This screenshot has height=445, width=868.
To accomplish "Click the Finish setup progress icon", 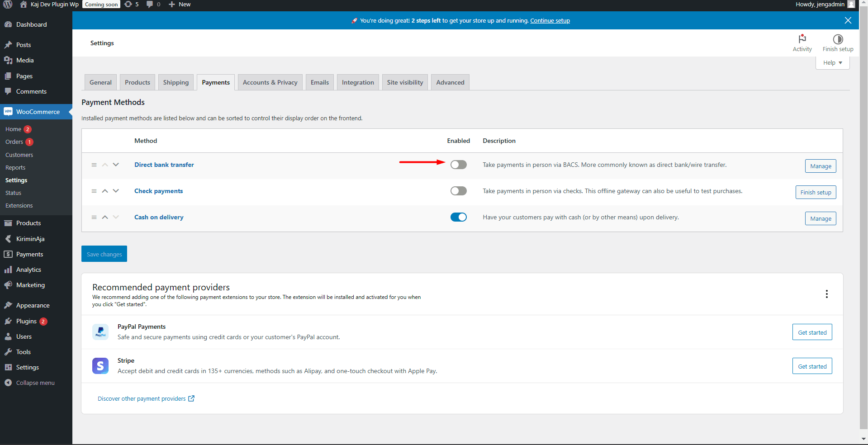I will tap(837, 39).
